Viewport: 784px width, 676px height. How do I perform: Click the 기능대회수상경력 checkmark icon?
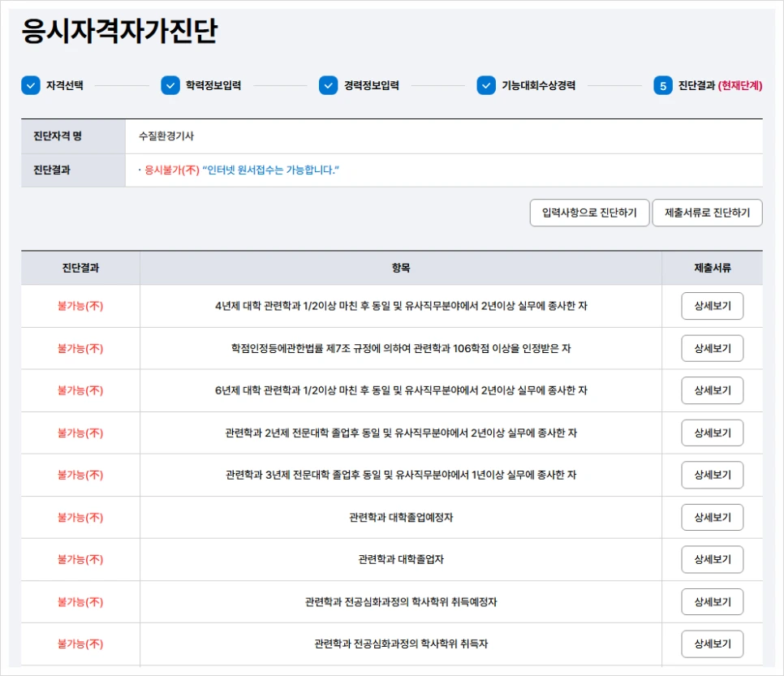pos(485,85)
